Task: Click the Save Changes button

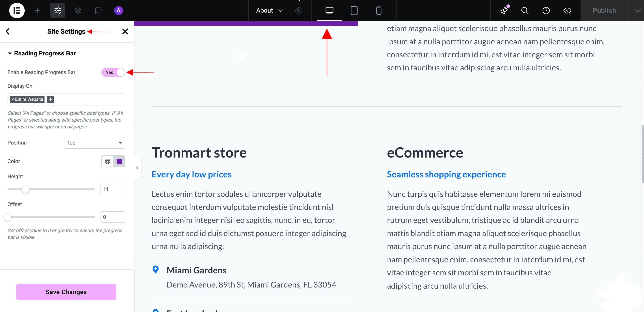Action: coord(66,292)
